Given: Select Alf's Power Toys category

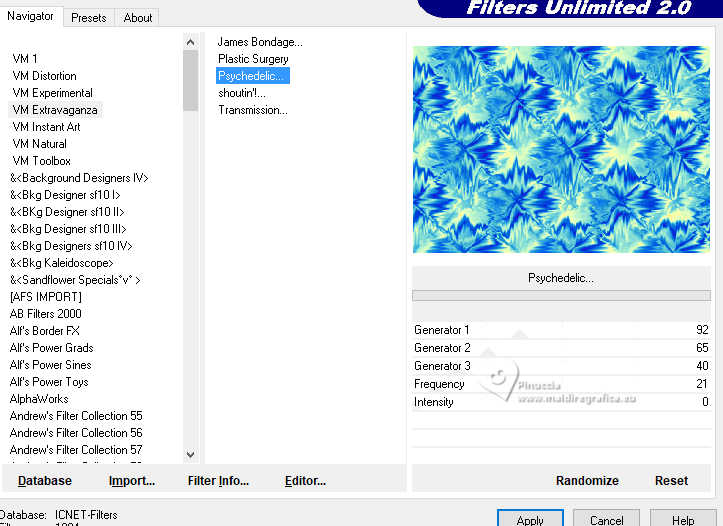Looking at the screenshot, I should point(49,382).
